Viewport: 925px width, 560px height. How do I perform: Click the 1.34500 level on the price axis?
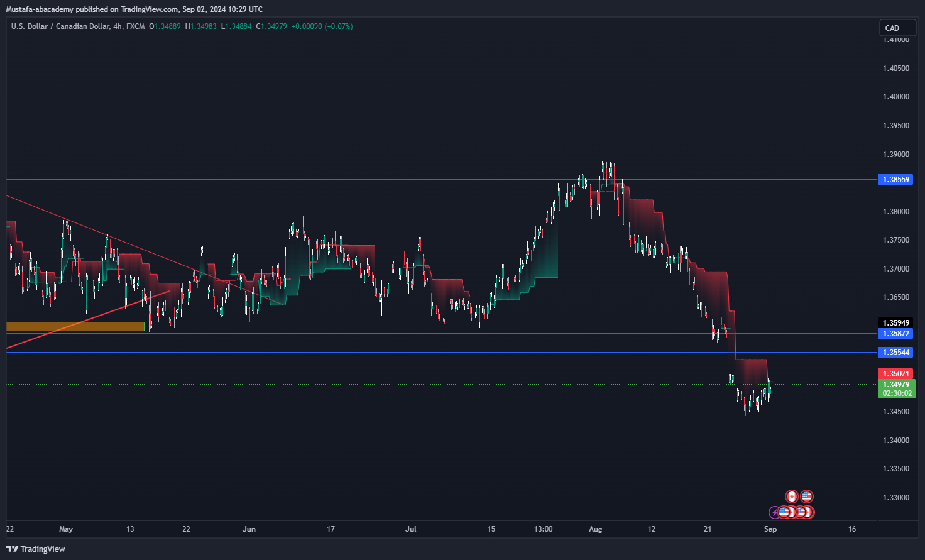coord(896,412)
